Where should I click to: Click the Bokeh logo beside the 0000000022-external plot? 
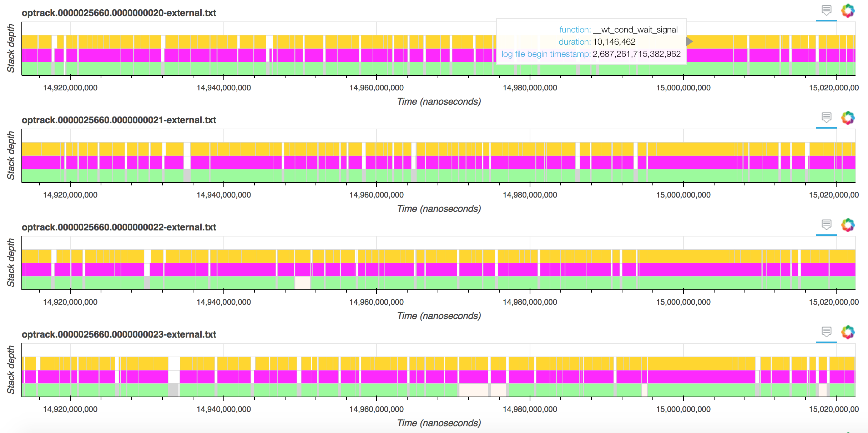click(848, 225)
